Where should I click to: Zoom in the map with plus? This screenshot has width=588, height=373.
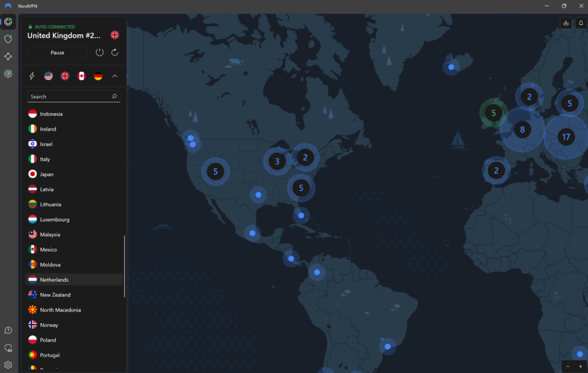(581, 366)
